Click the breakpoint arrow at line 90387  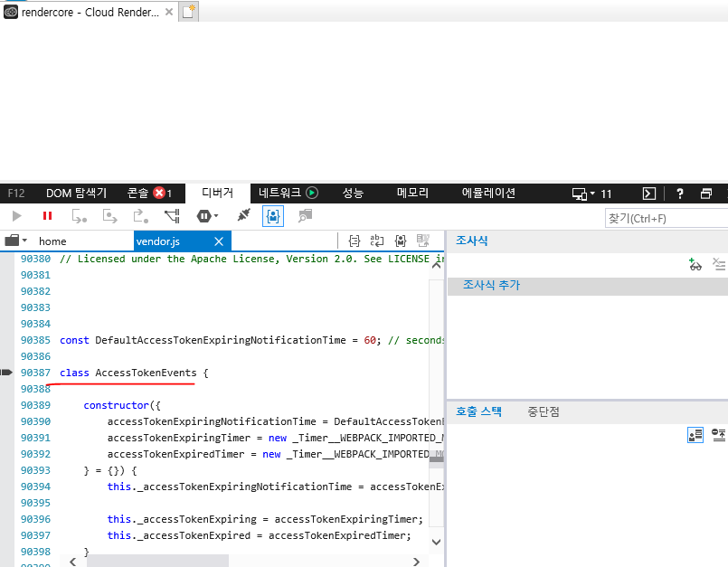[6, 372]
